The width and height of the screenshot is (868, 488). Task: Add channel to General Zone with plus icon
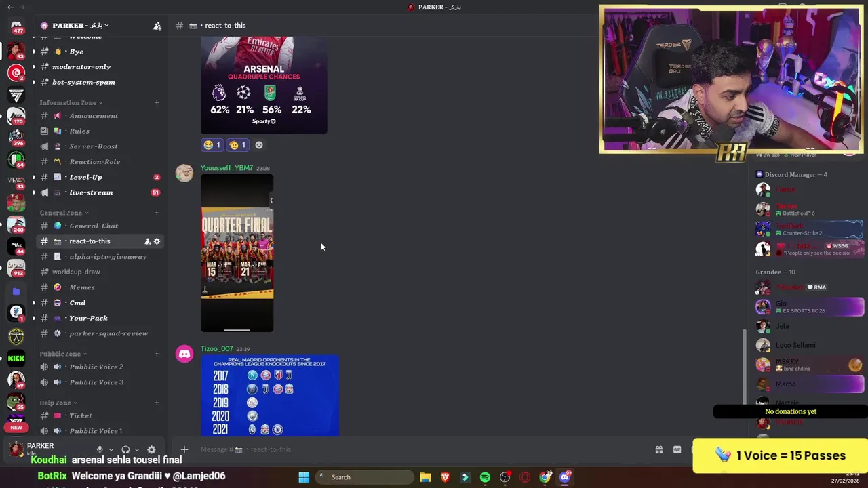[x=157, y=213]
